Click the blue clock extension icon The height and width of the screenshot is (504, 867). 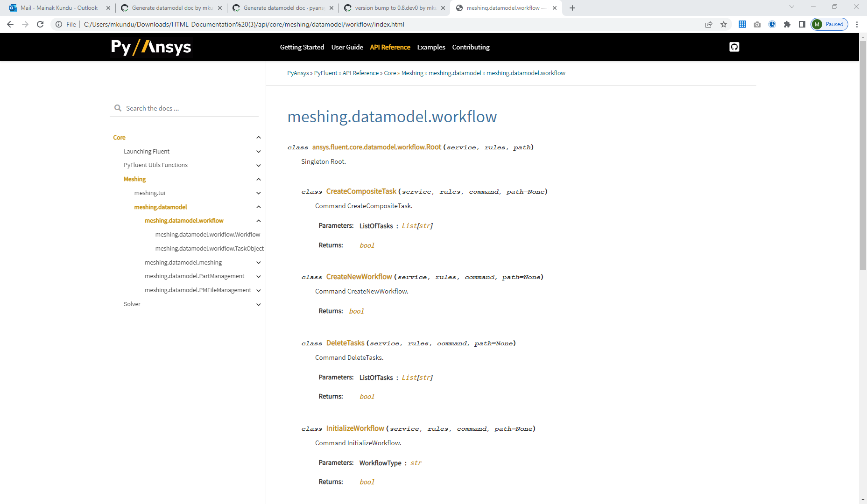pyautogui.click(x=772, y=24)
